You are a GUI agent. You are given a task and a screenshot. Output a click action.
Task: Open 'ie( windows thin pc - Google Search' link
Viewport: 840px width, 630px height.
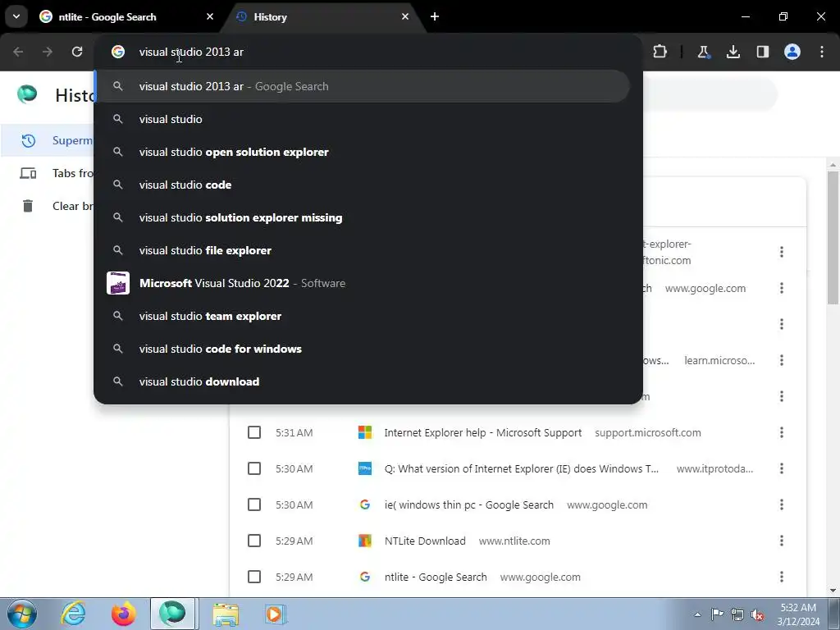point(468,504)
